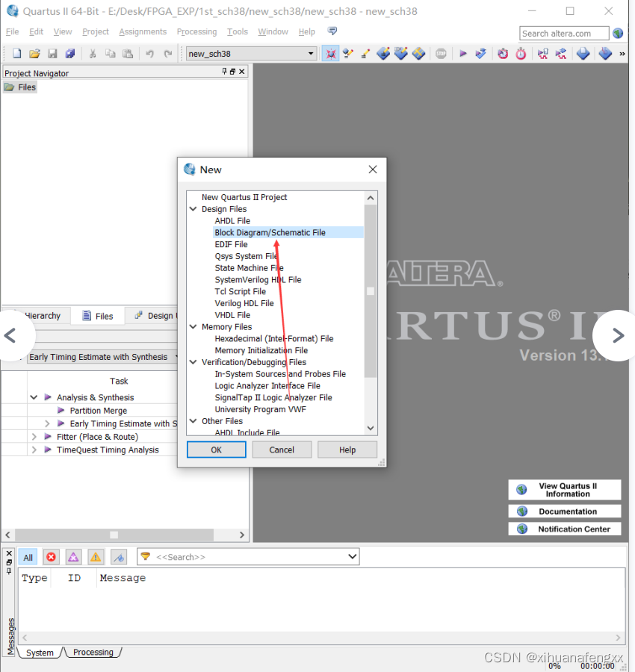Undo last action from toolbar
The height and width of the screenshot is (672, 635).
point(149,53)
